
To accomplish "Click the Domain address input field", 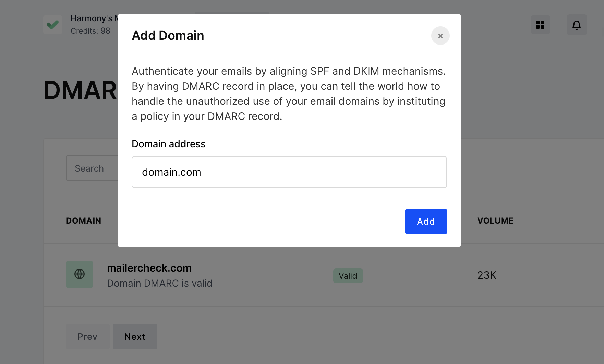I will click(289, 172).
